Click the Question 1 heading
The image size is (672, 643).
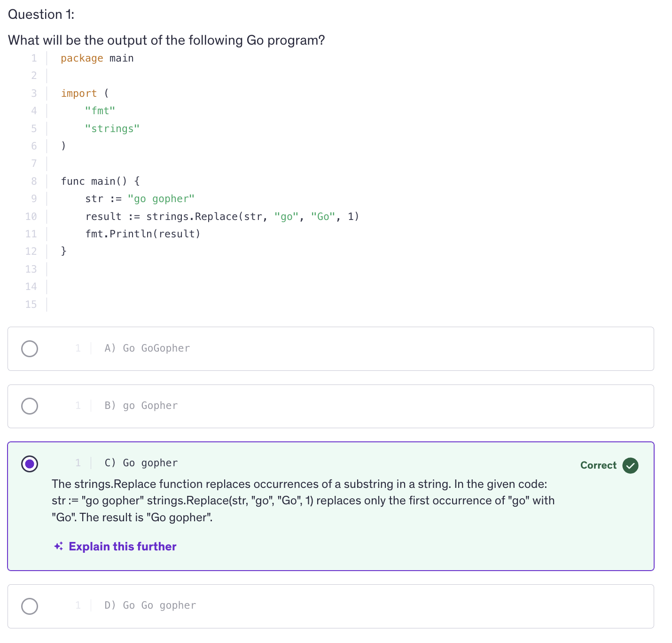(x=41, y=15)
